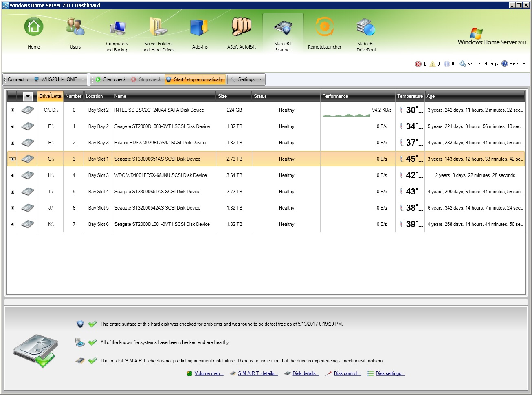Viewport: 532px width, 395px height.
Task: Click the critical alerts red icon
Action: pos(418,64)
